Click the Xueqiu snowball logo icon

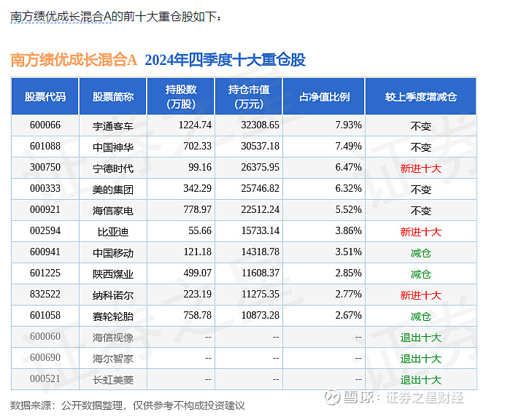tap(332, 397)
